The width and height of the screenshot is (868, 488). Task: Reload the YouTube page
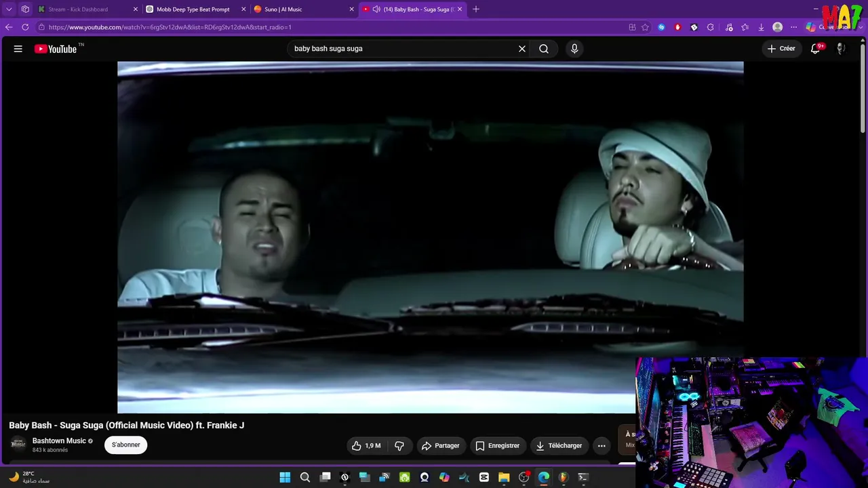25,27
